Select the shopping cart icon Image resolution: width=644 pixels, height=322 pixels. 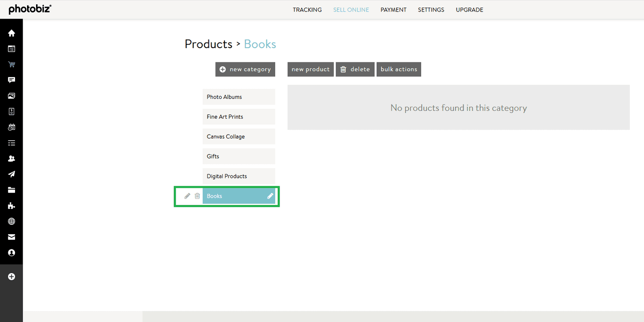click(11, 64)
